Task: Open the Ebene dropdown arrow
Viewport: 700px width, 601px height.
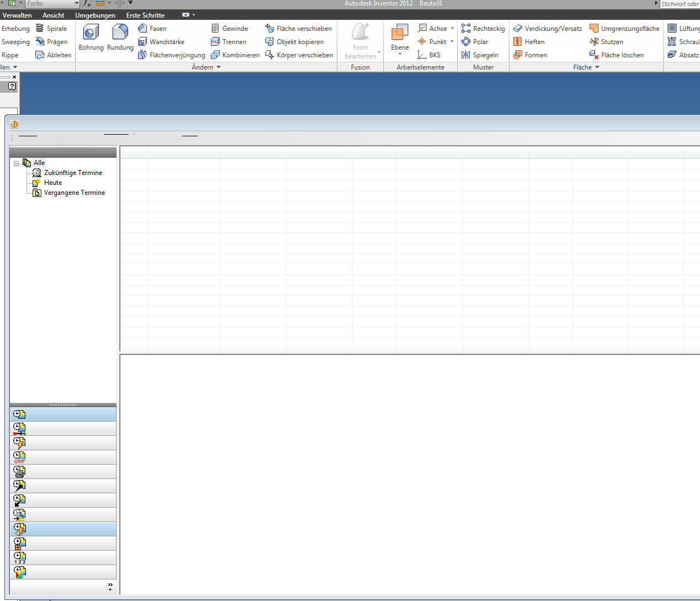Action: [400, 54]
